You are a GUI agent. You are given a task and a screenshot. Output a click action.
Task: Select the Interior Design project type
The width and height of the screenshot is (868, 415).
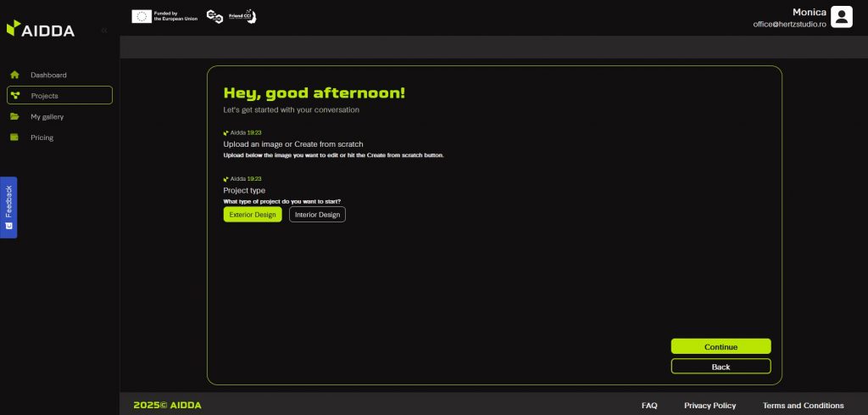317,215
